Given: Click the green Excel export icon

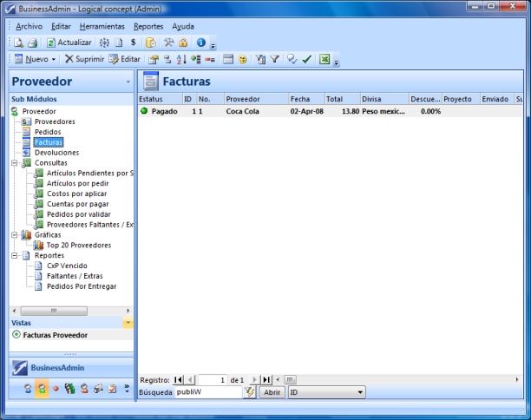Looking at the screenshot, I should coord(324,59).
